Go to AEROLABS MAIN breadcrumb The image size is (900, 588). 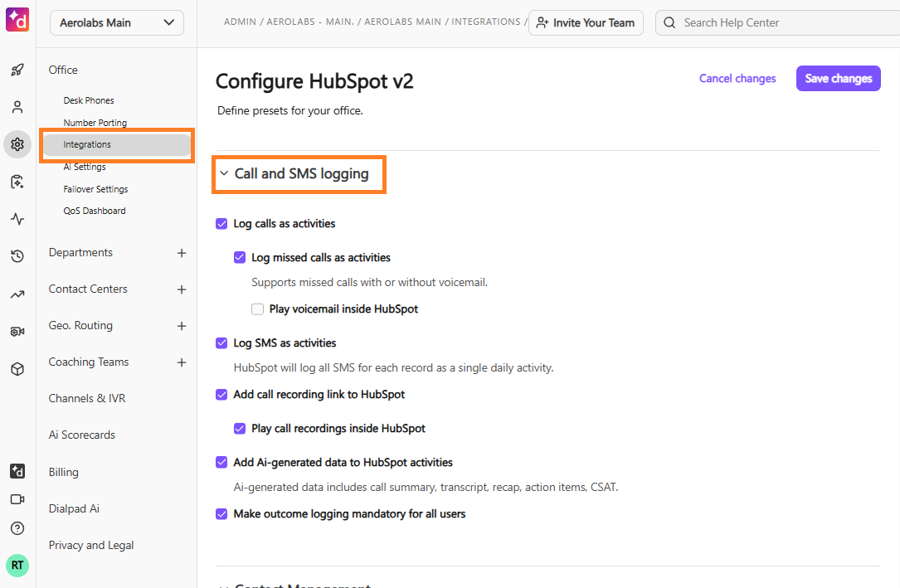[x=402, y=22]
